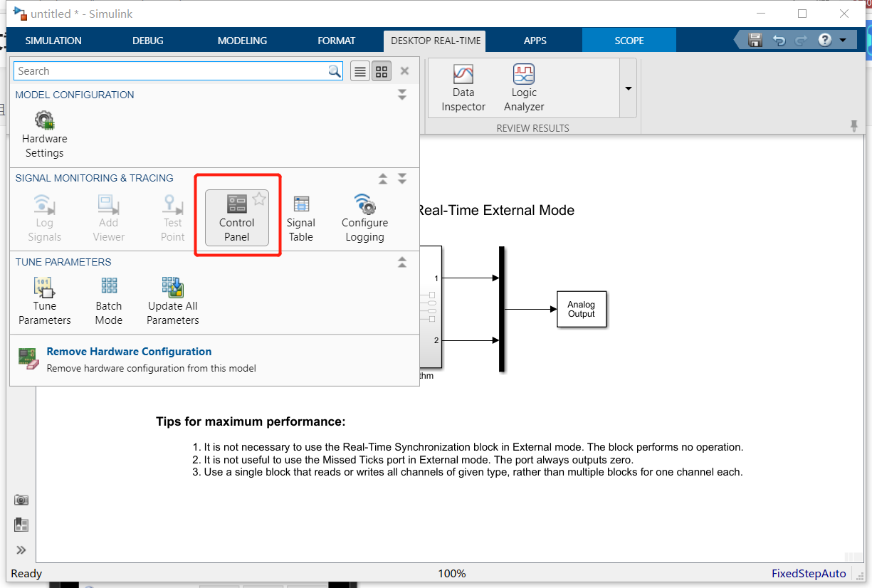
Task: Open the Signal Table
Action: (x=301, y=218)
